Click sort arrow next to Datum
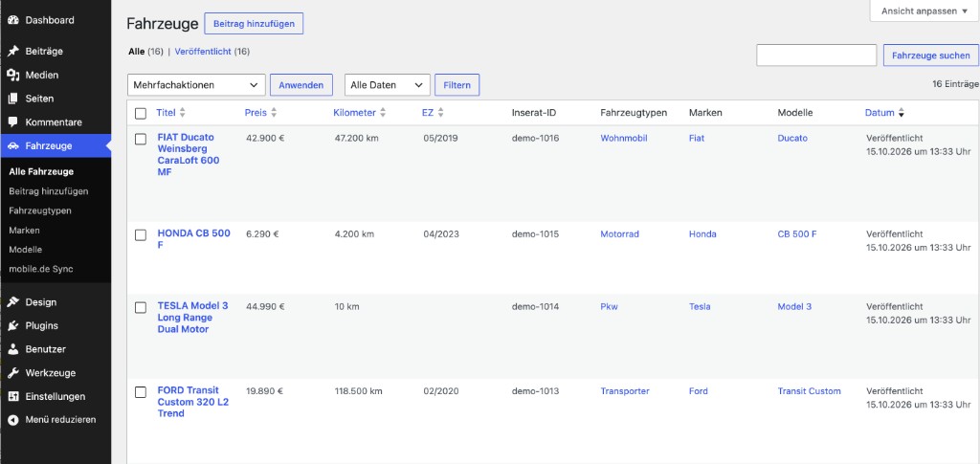 (x=902, y=113)
